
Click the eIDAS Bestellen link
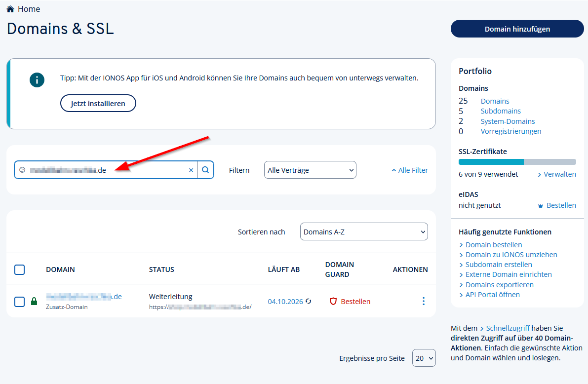pyautogui.click(x=561, y=205)
